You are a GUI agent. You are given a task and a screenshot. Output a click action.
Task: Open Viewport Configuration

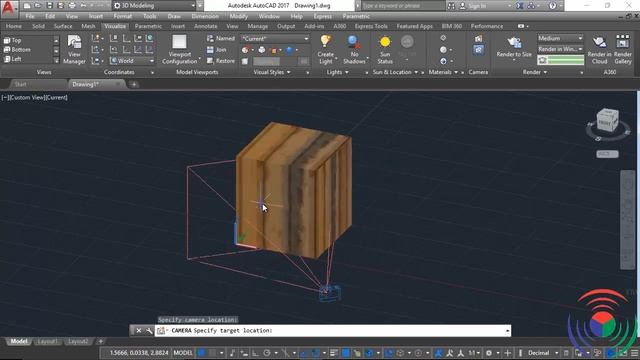tap(180, 49)
